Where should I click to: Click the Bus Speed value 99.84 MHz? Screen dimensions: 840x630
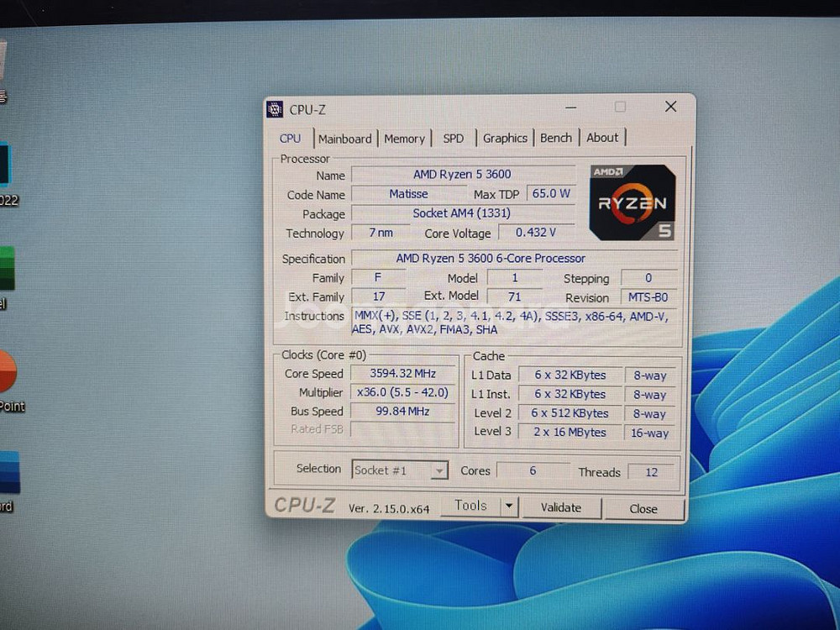[x=403, y=412]
